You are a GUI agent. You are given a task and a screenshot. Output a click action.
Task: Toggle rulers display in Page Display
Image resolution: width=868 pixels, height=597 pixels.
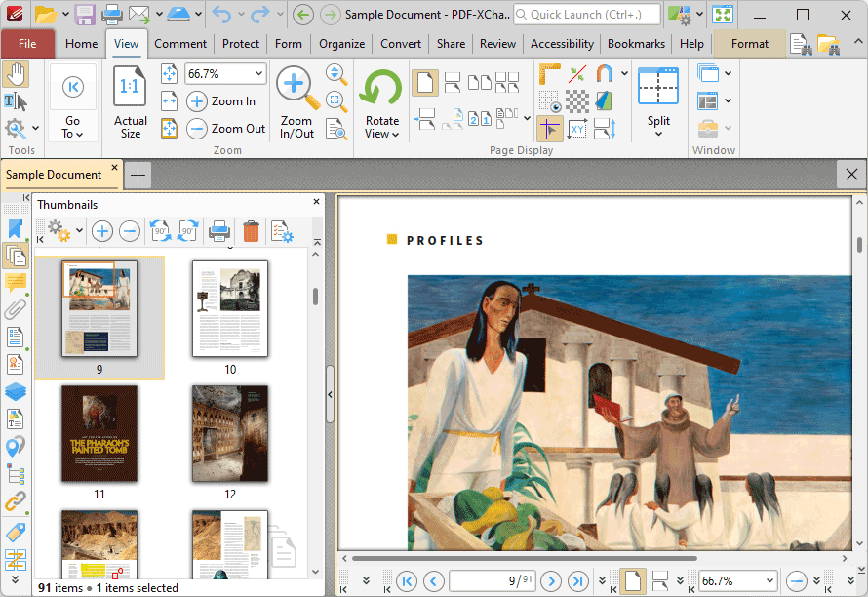pyautogui.click(x=549, y=75)
